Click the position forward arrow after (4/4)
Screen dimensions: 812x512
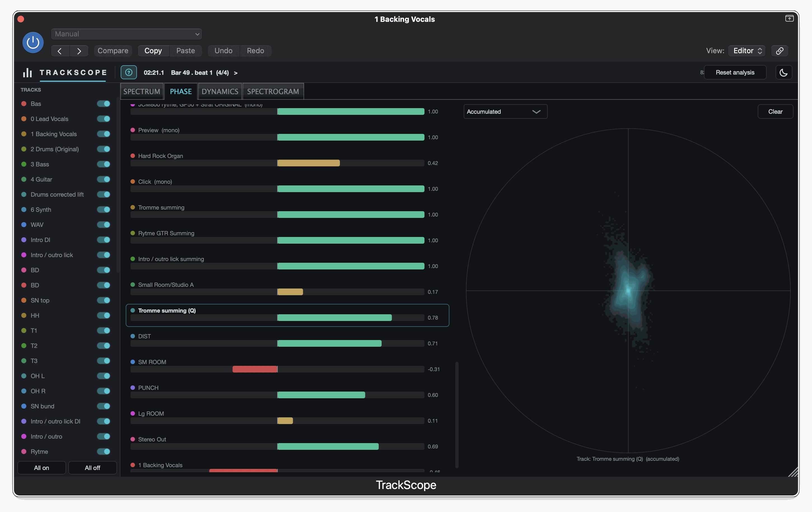pos(236,73)
